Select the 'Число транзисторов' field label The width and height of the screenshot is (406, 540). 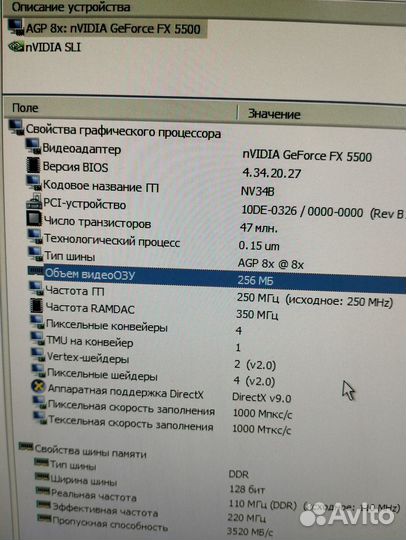click(x=97, y=222)
